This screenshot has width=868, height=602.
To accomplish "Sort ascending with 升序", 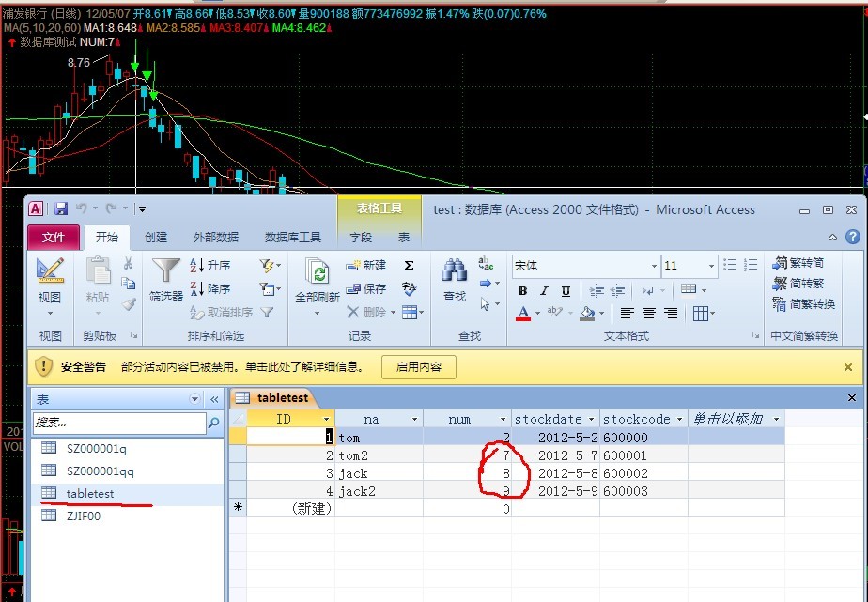I will (209, 266).
